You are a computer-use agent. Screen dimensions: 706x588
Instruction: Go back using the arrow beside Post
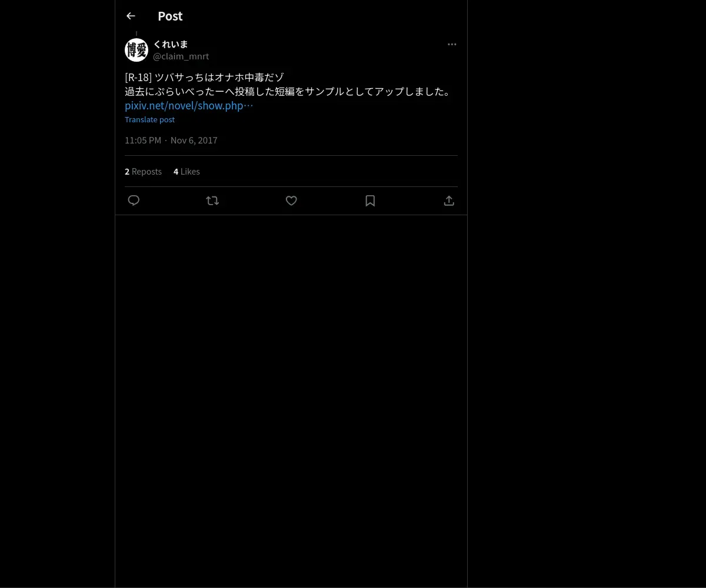131,16
